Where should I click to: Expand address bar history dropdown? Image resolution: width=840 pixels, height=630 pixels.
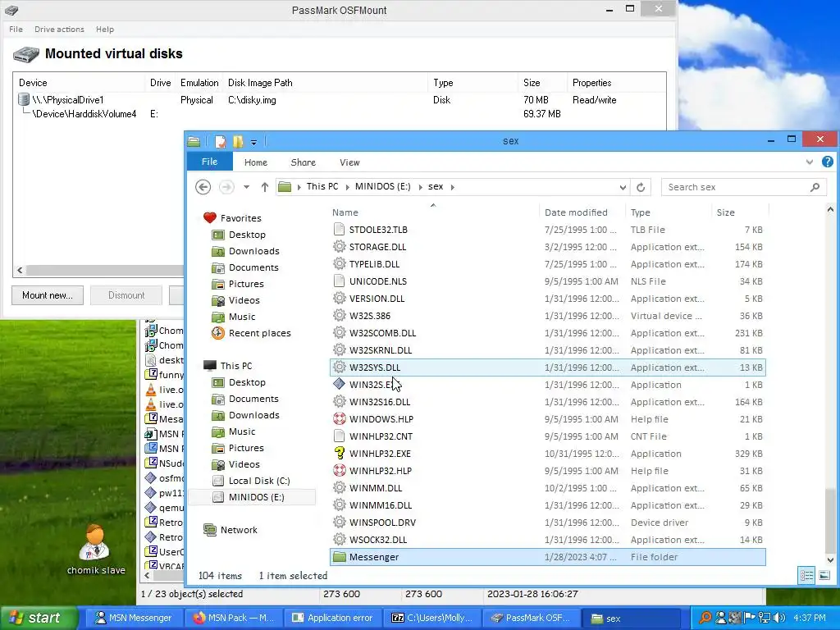623,187
